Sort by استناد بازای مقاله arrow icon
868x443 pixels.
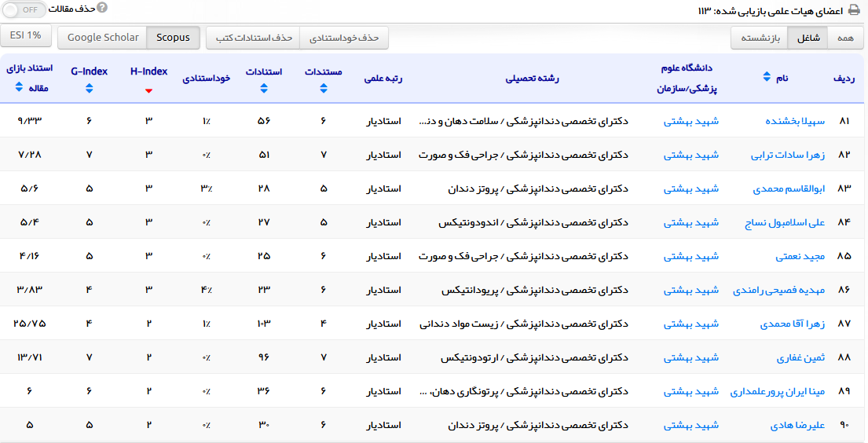(x=19, y=88)
